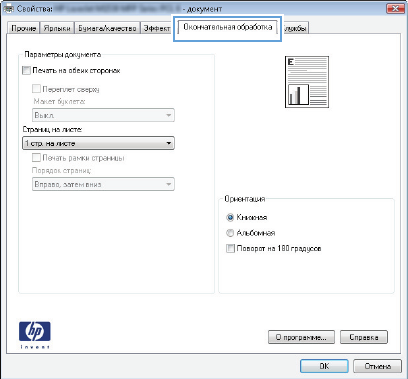Close the properties dialog window

[395, 9]
